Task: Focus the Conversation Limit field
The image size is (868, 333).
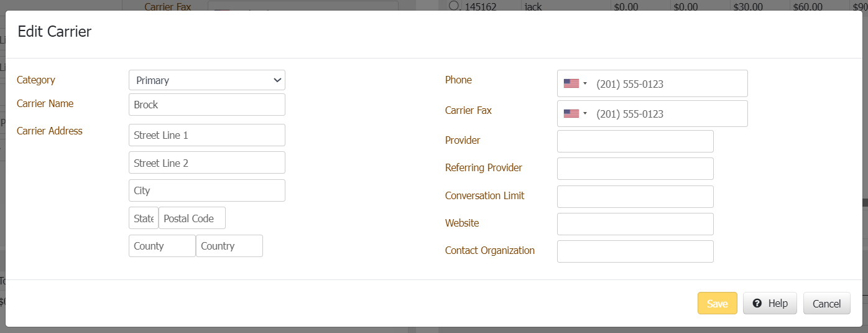Action: pos(635,197)
